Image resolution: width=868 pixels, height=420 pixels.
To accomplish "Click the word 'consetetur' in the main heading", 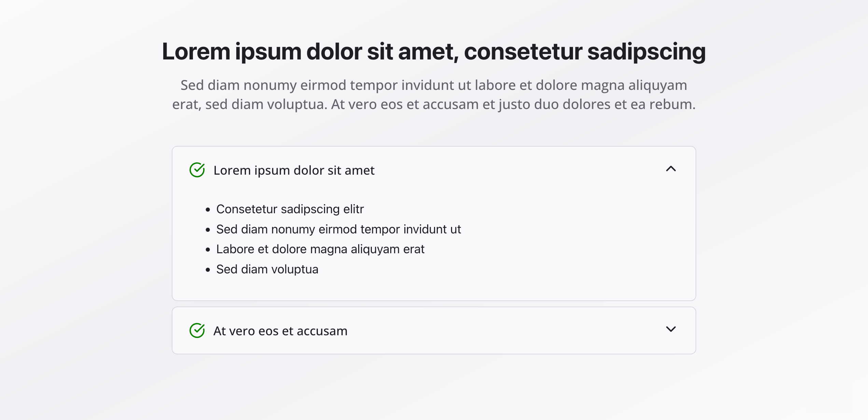I will [x=523, y=52].
